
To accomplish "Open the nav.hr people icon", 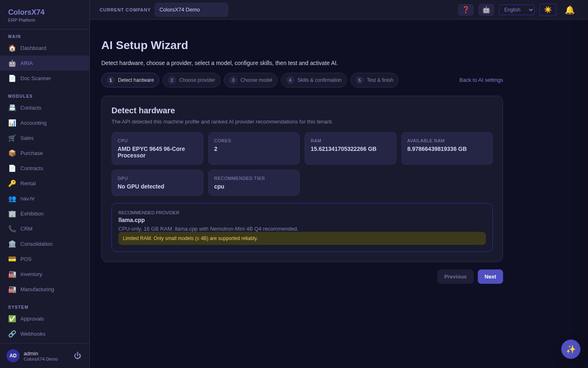I will coord(12,198).
